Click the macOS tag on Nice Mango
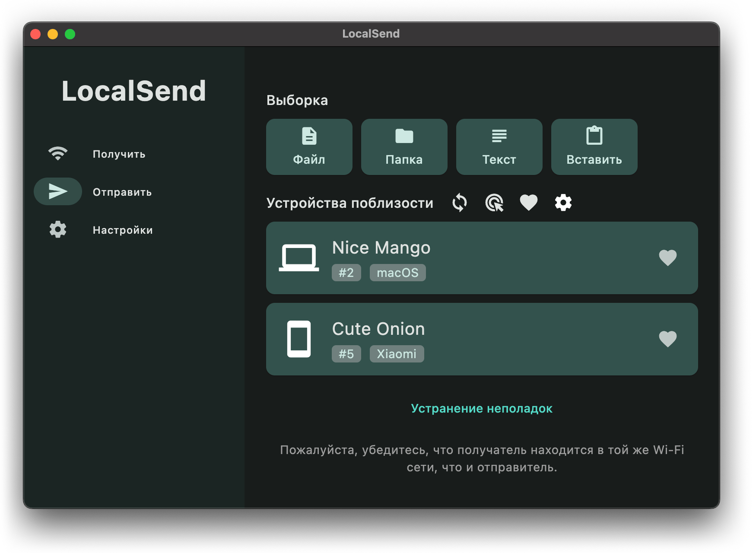 pos(398,273)
